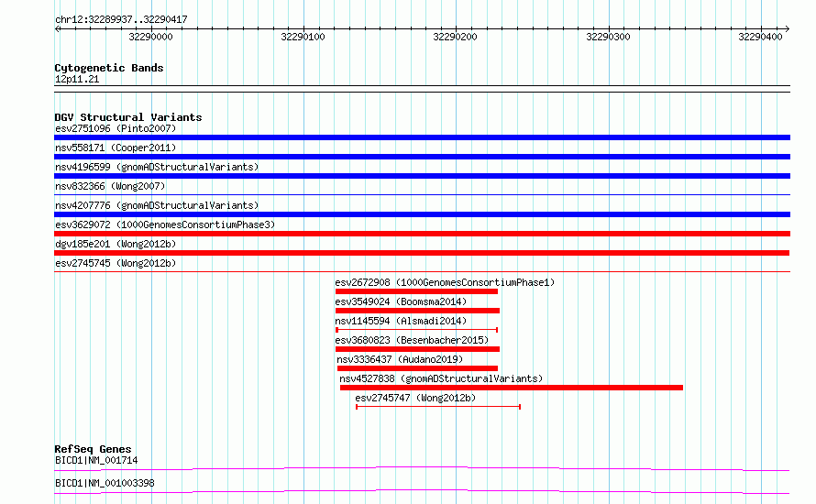Click the 32290100 ruler coordinate
Screen dimensions: 816x504
click(x=303, y=37)
